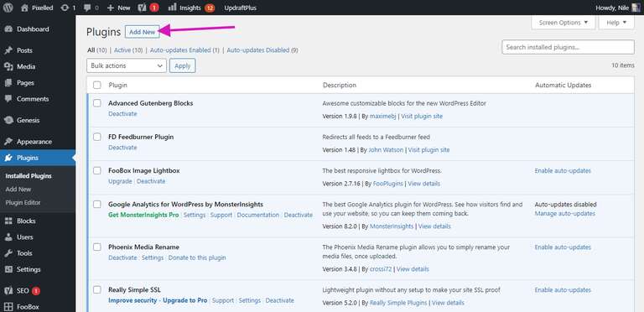Image resolution: width=644 pixels, height=312 pixels.
Task: Enable auto-updates for Phoenix Media Rename
Action: click(563, 247)
